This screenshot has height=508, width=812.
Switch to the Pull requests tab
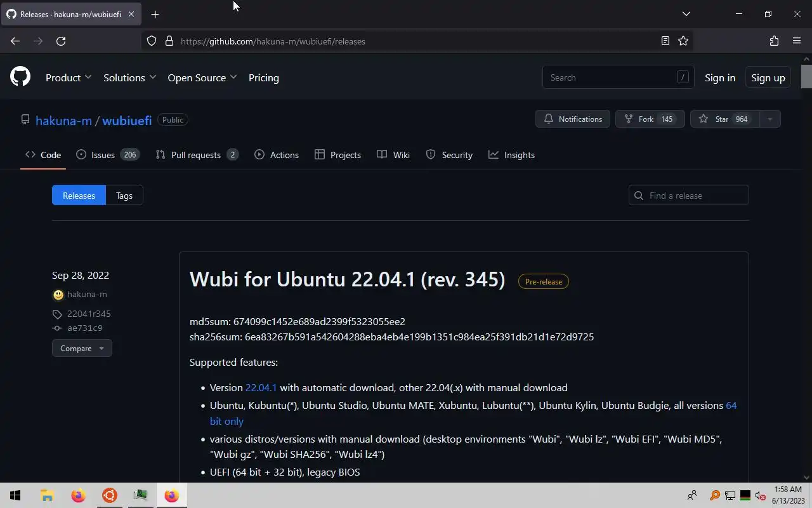(197, 155)
